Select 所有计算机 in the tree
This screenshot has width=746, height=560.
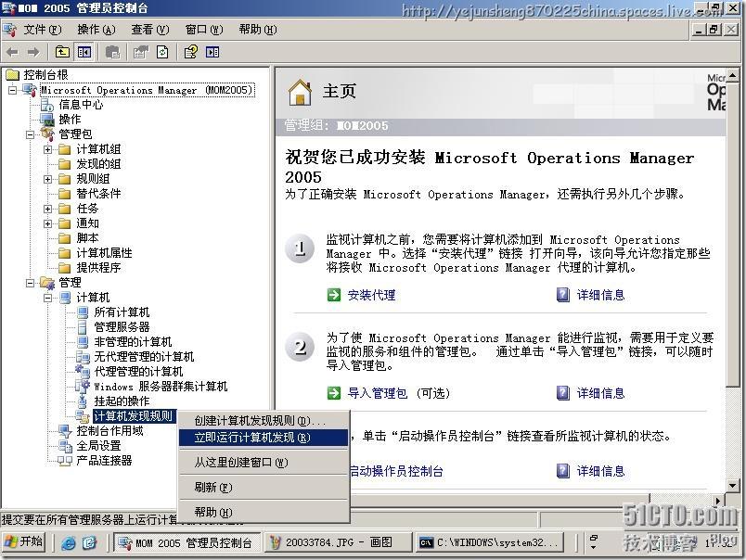point(122,312)
